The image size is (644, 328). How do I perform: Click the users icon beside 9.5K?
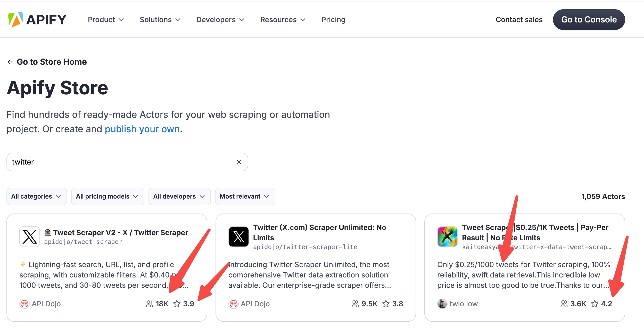tap(355, 304)
